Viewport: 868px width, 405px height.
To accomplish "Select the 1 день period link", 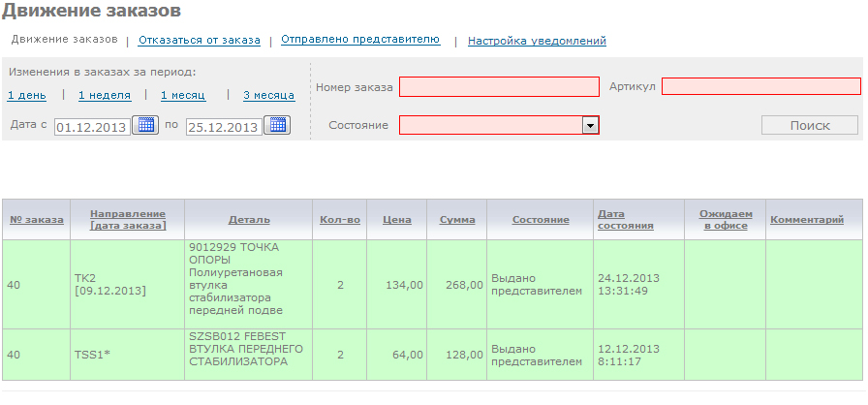I will pyautogui.click(x=26, y=95).
